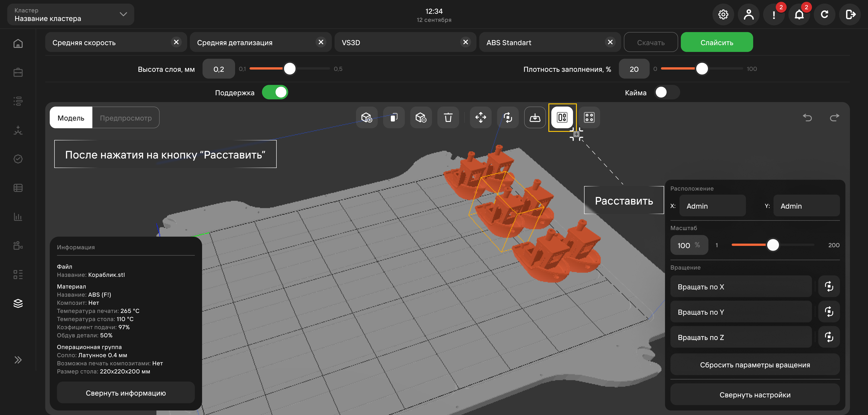Click the duplicate model icon
The image size is (868, 415).
394,117
